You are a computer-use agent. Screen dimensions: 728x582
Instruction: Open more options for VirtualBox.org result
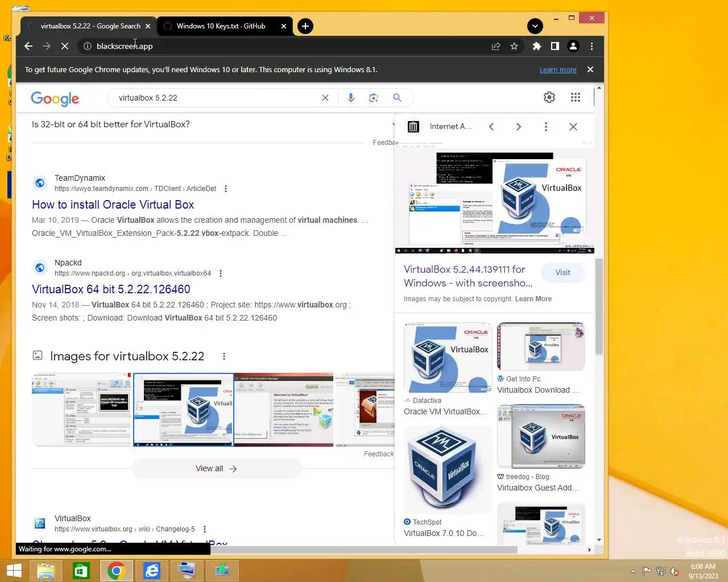point(205,529)
